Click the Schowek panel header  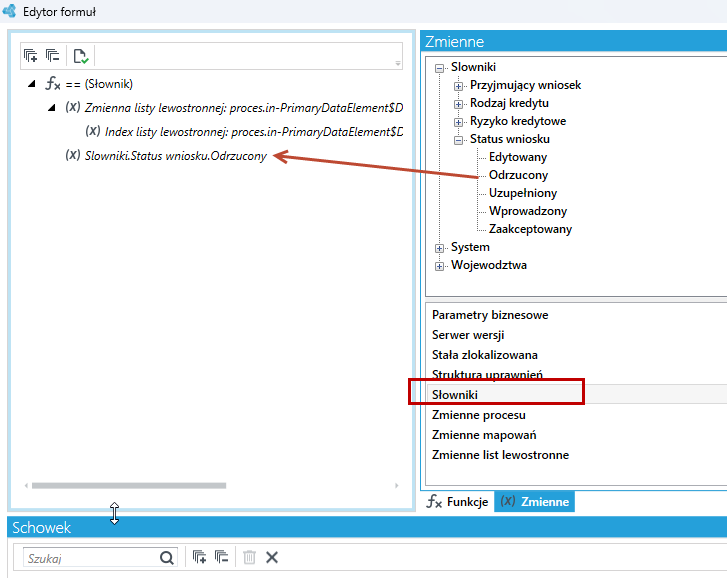point(367,527)
